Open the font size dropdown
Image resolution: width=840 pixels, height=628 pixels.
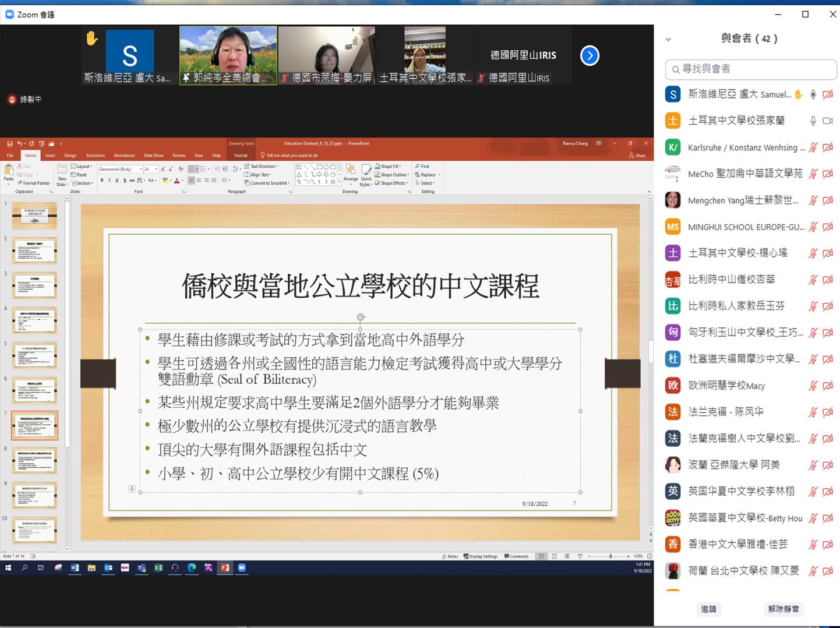click(x=157, y=169)
